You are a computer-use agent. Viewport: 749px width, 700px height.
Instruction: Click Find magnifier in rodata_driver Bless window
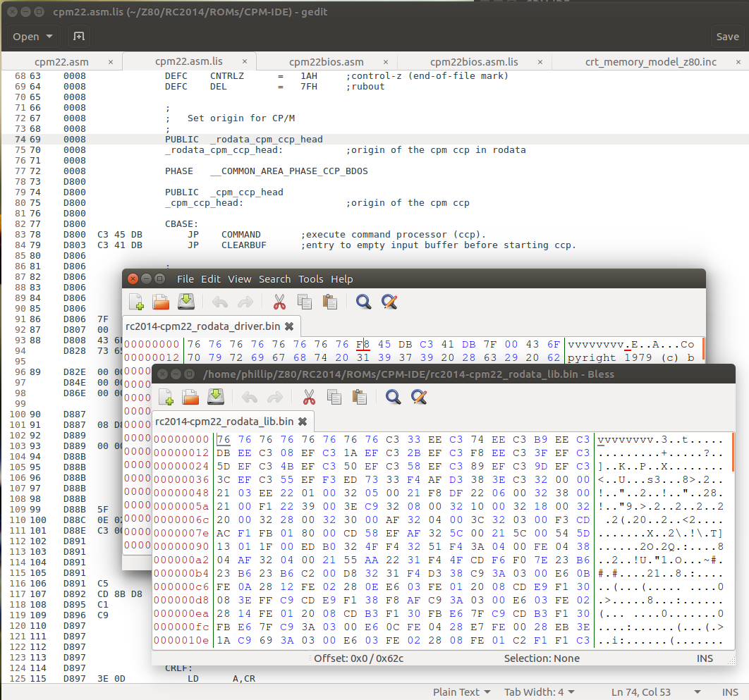point(363,302)
